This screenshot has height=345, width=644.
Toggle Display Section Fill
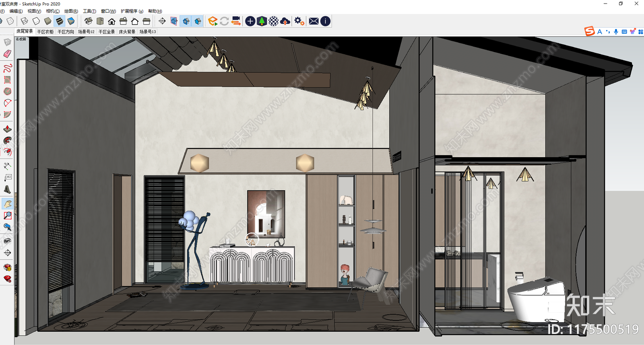pos(198,21)
